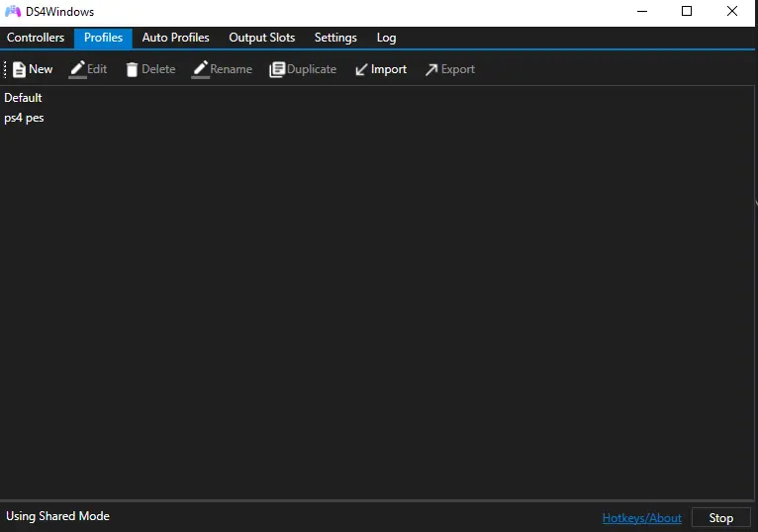Click the Duplicate pages icon
This screenshot has width=758, height=532.
click(277, 69)
